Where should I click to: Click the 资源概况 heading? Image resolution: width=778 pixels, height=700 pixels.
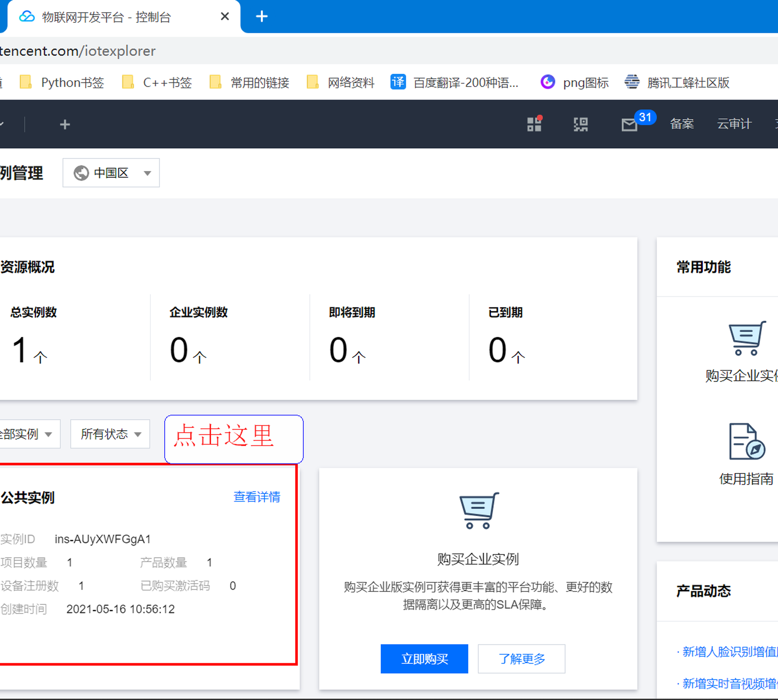click(x=27, y=266)
